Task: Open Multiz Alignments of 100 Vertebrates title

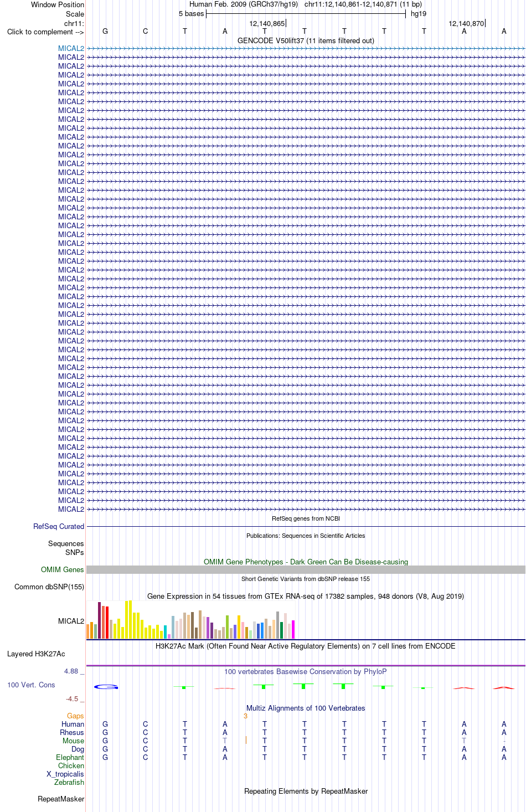Action: [306, 708]
